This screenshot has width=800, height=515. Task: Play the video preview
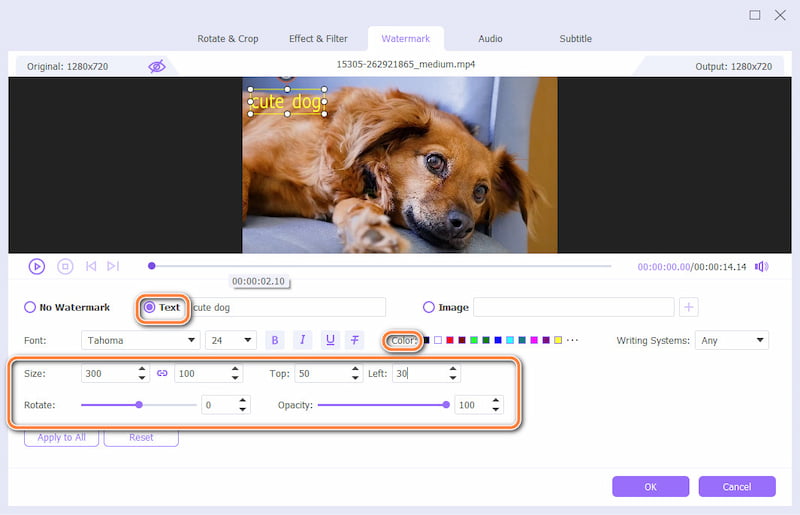37,266
